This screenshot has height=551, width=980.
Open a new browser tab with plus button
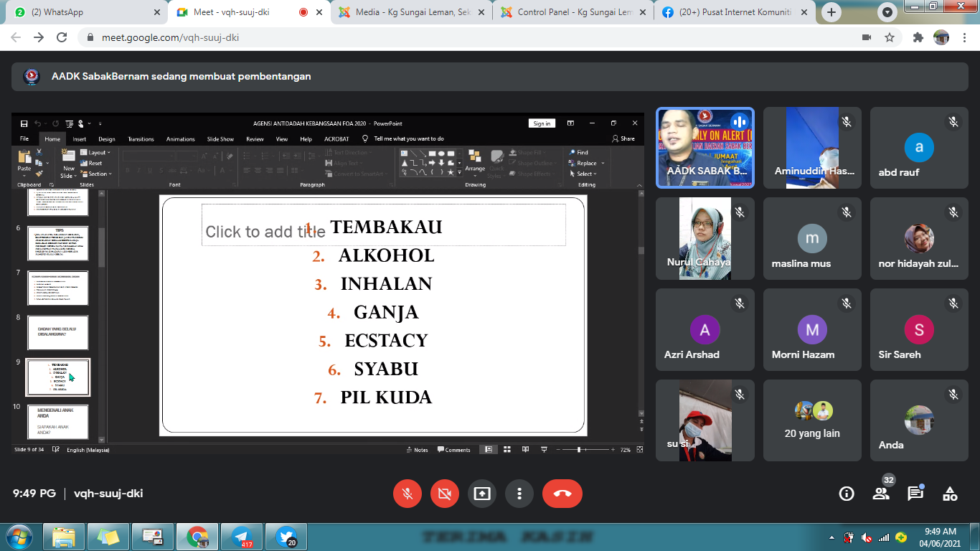831,12
